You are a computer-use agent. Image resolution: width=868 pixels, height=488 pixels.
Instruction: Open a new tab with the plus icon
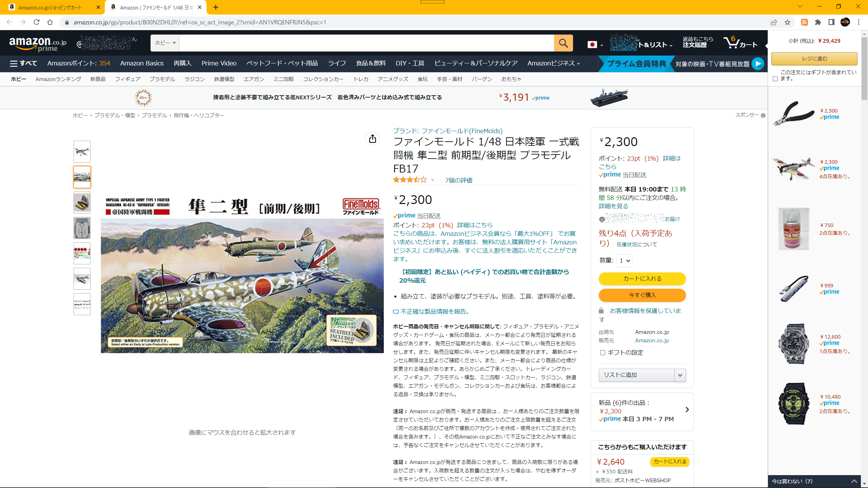[x=216, y=7]
